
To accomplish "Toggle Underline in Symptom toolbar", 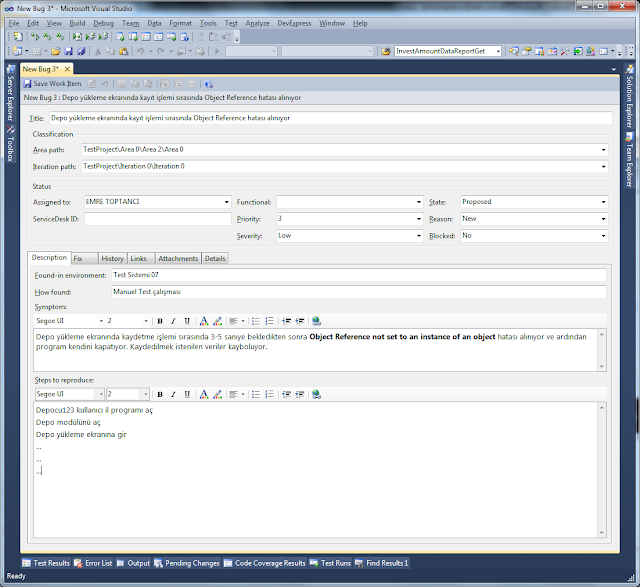I will [187, 321].
